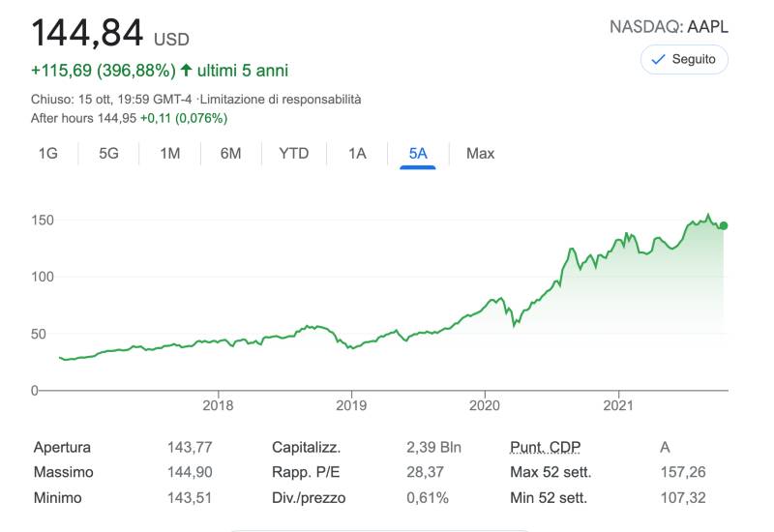This screenshot has height=532, width=774.
Task: Click the Max 52 sett. label
Action: (x=551, y=472)
